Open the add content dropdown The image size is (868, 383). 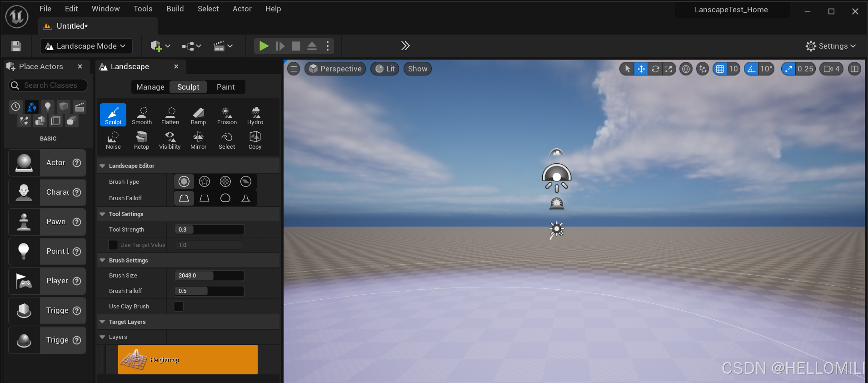click(x=160, y=46)
